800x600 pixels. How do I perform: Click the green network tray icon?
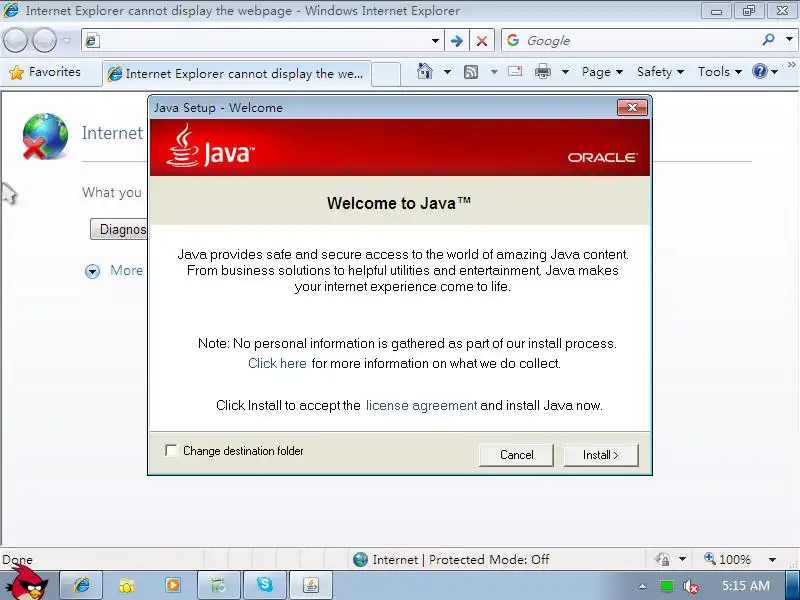pyautogui.click(x=666, y=586)
